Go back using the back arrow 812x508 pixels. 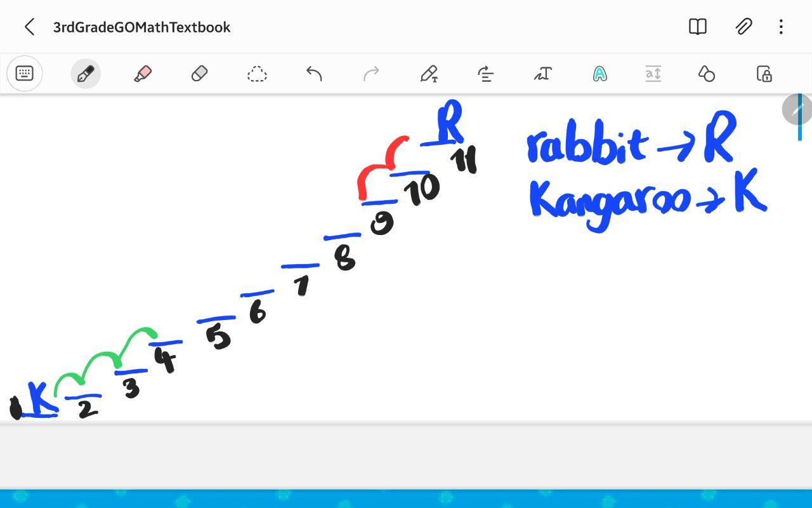click(x=29, y=27)
